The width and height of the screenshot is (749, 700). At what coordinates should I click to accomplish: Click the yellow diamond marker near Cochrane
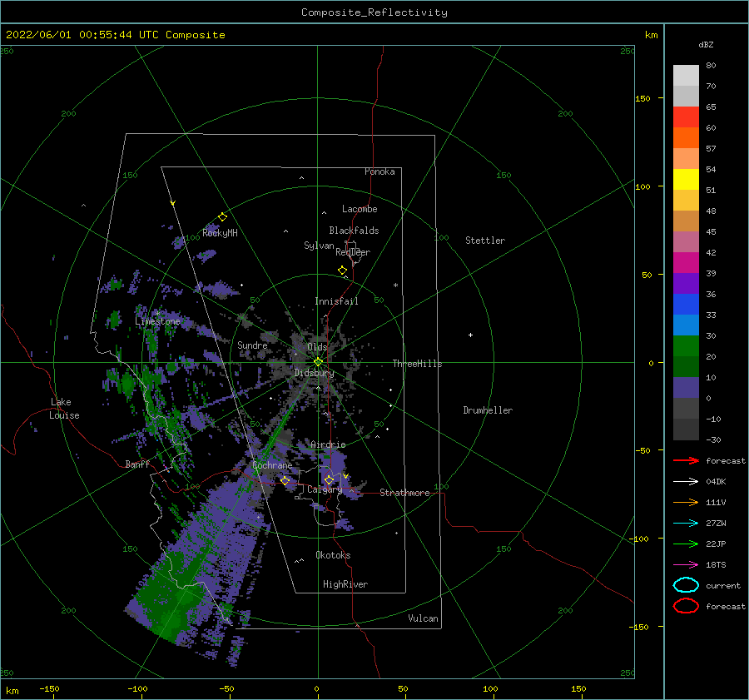pyautogui.click(x=285, y=480)
